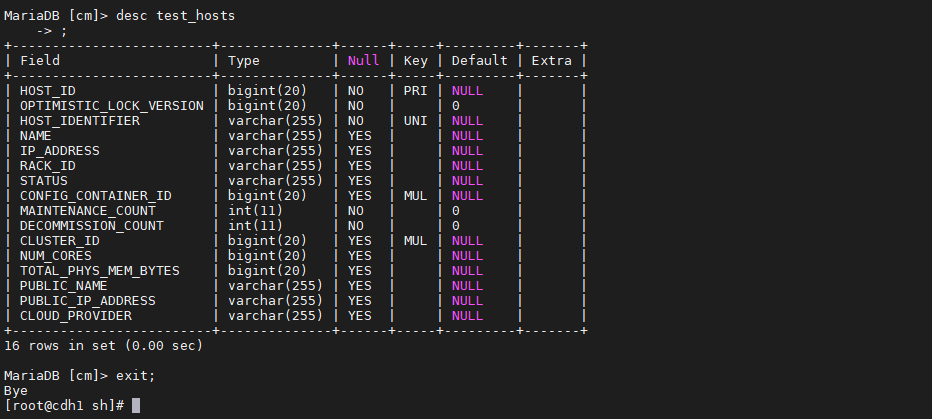This screenshot has height=419, width=932.
Task: Click the PRI key value
Action: [x=415, y=91]
